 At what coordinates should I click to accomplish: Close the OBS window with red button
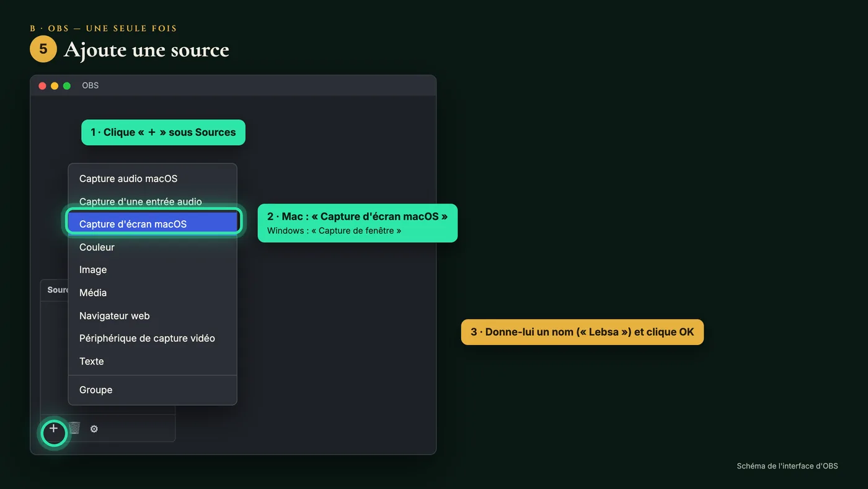(x=42, y=86)
